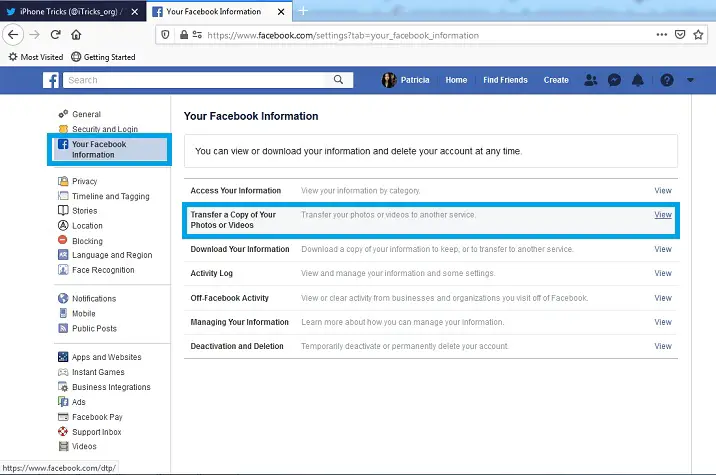The image size is (716, 475).
Task: Select Privacy in the settings sidebar
Action: click(x=84, y=181)
